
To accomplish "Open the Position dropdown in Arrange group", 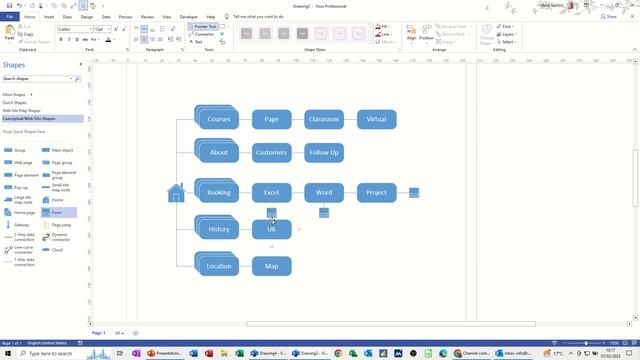I will tap(426, 33).
